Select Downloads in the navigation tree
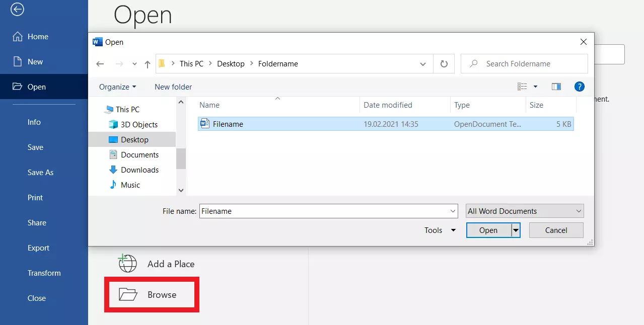 [139, 170]
